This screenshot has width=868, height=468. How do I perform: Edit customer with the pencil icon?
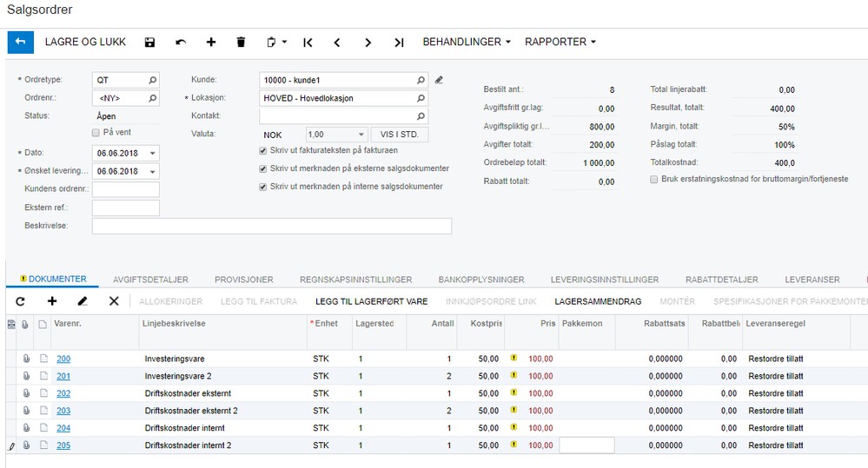click(x=439, y=80)
